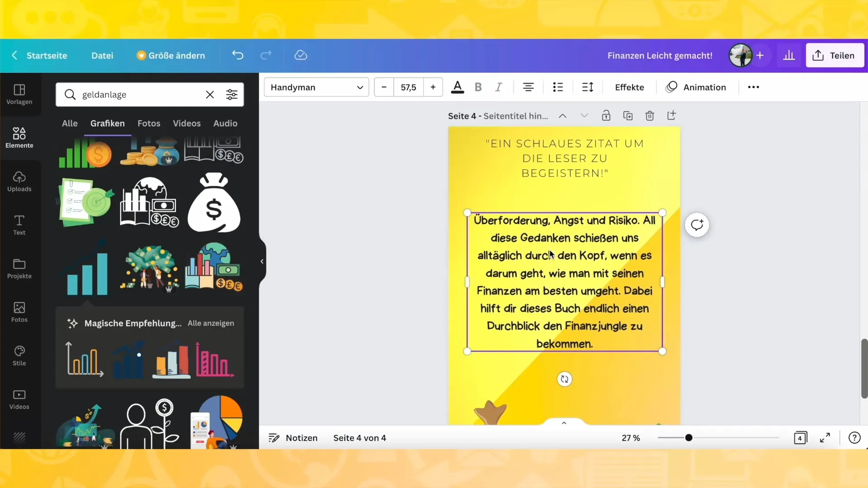Click the geldanlage search input field

[140, 94]
